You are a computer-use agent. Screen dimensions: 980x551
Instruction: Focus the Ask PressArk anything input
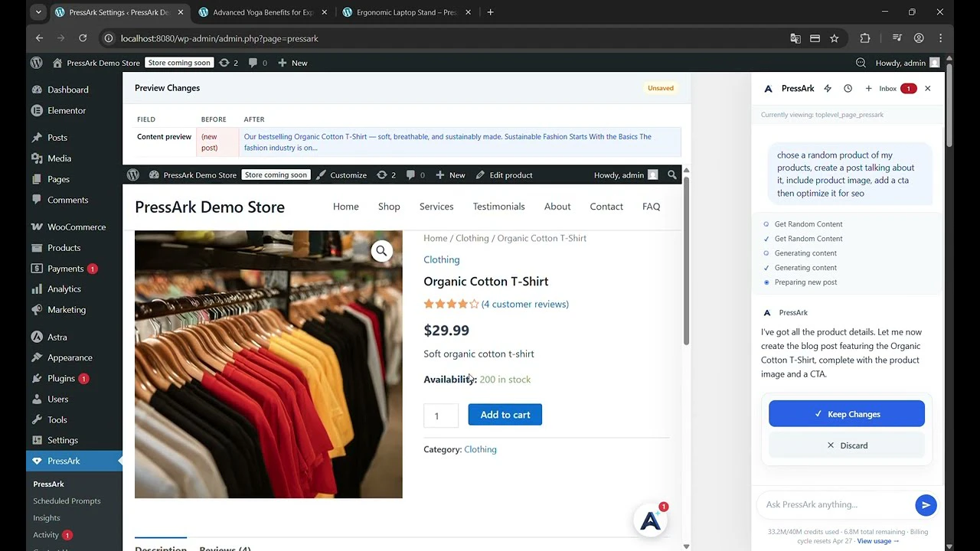coord(836,504)
